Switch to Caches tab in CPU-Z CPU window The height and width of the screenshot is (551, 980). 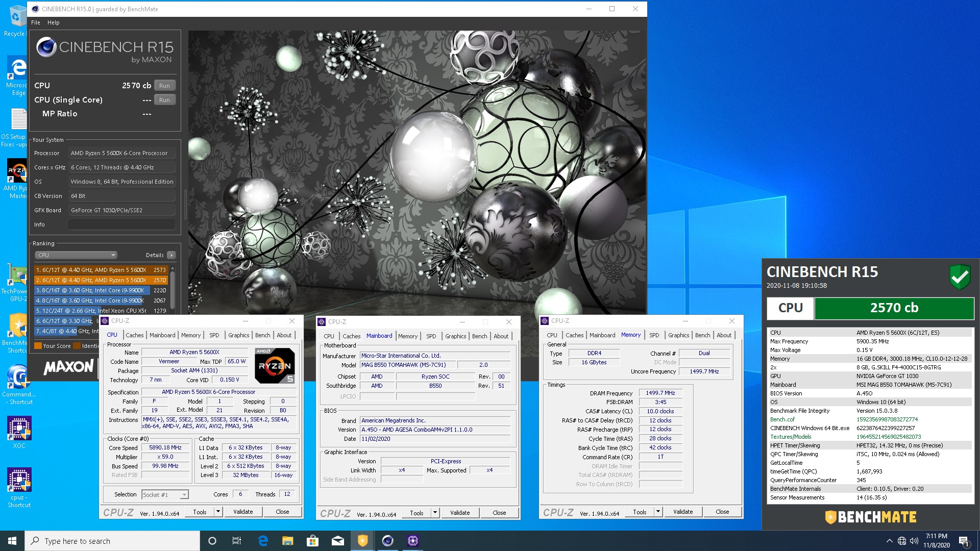click(x=135, y=335)
